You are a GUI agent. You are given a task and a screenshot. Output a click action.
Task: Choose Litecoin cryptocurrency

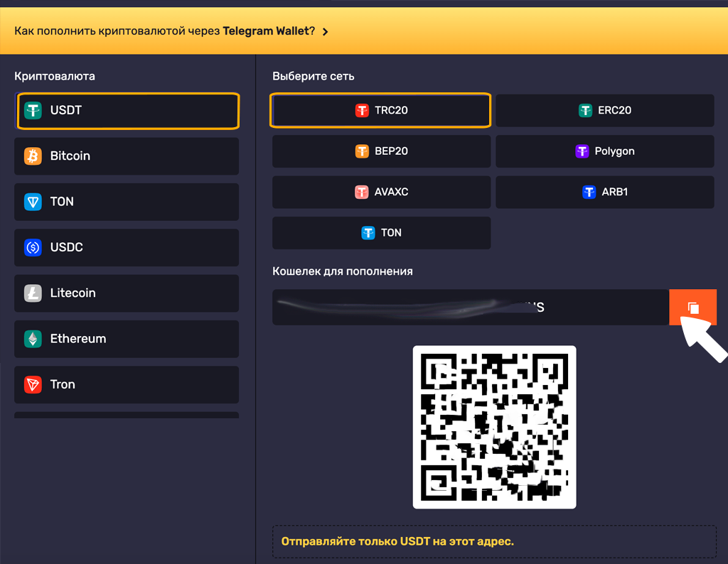[x=127, y=293]
